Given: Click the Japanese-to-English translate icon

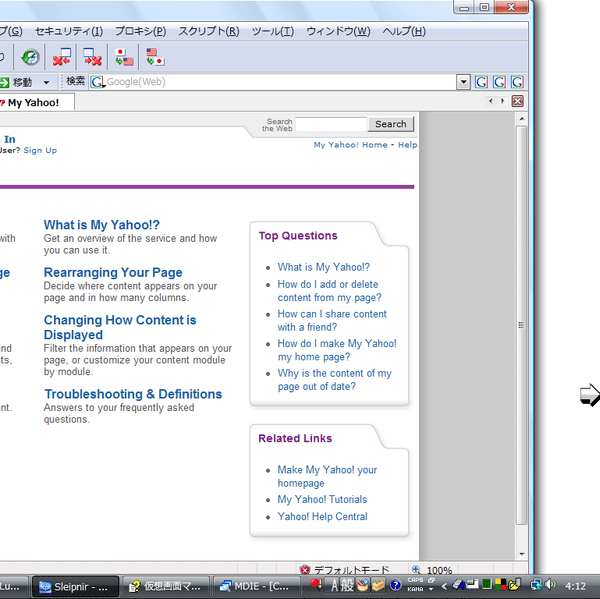Looking at the screenshot, I should [124, 57].
